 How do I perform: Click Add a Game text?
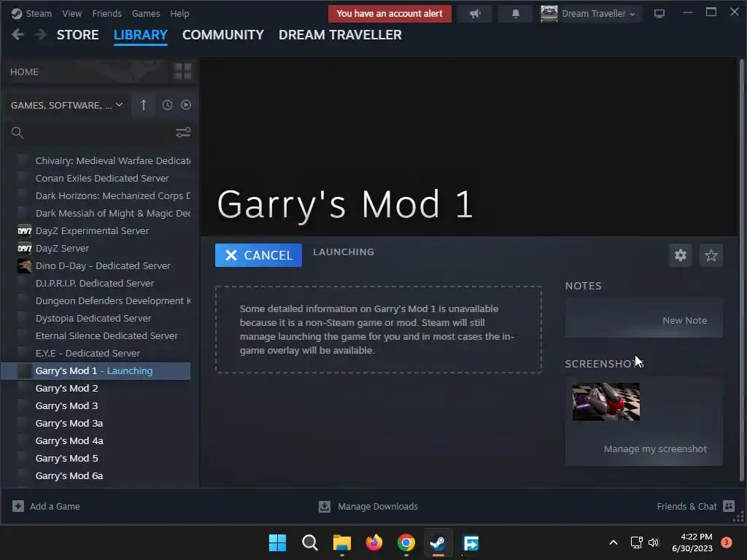[x=55, y=506]
